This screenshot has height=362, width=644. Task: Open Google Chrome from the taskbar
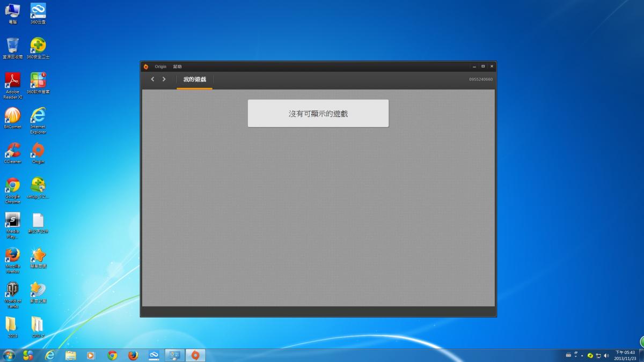[x=112, y=355]
